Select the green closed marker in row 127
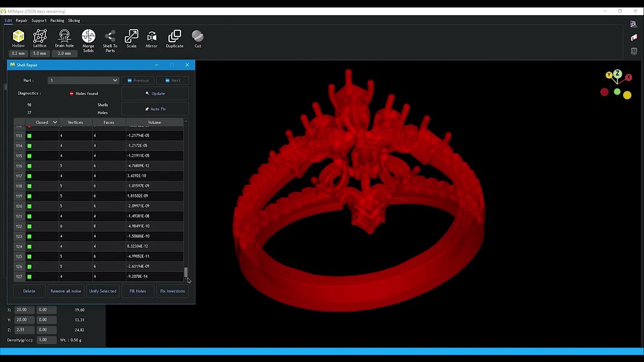Image resolution: width=644 pixels, height=362 pixels. click(x=29, y=277)
